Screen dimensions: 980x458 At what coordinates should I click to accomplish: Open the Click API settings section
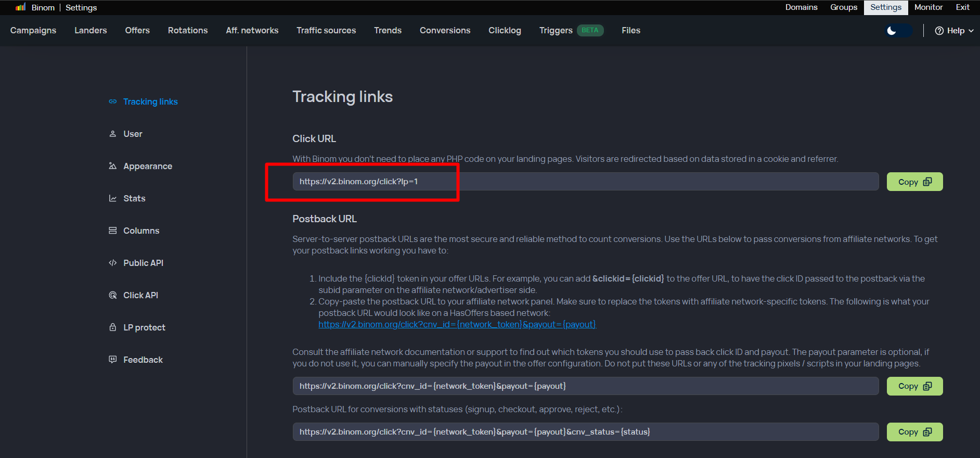[140, 295]
